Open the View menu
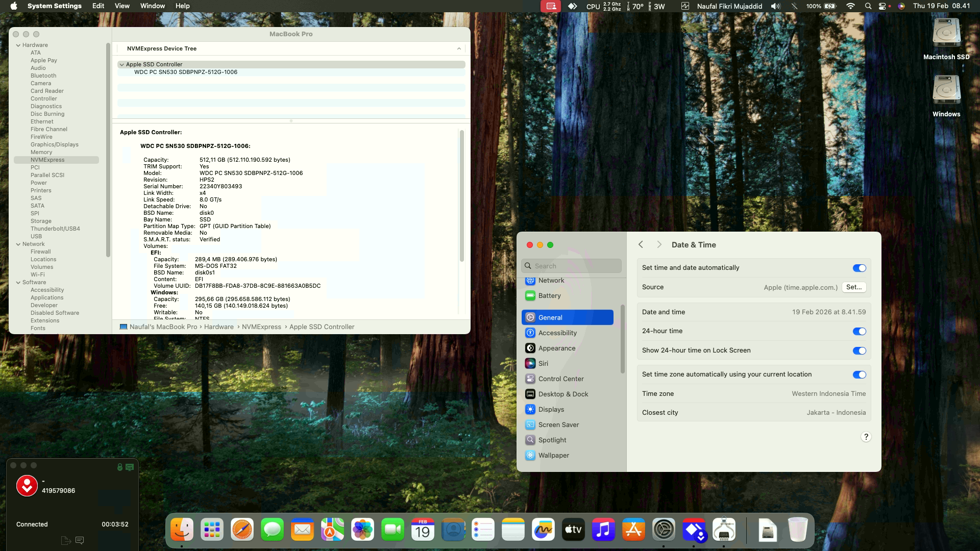 pyautogui.click(x=122, y=6)
